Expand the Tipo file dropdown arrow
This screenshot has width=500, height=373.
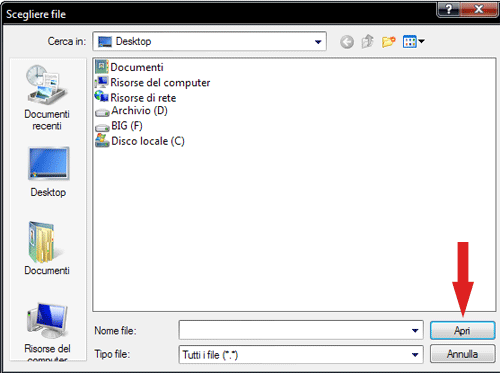[415, 354]
